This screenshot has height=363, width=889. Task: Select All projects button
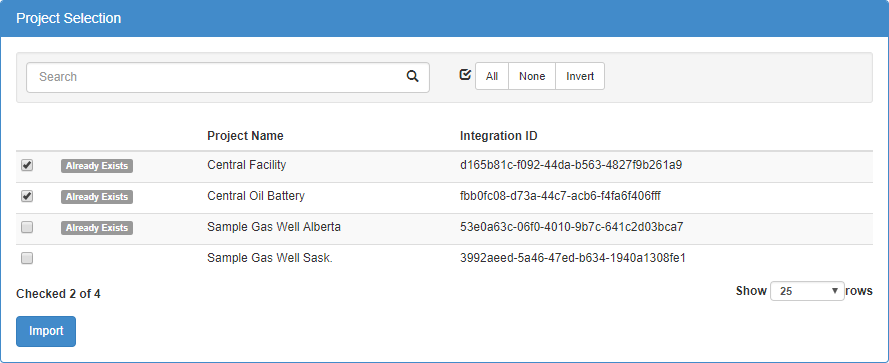point(492,76)
